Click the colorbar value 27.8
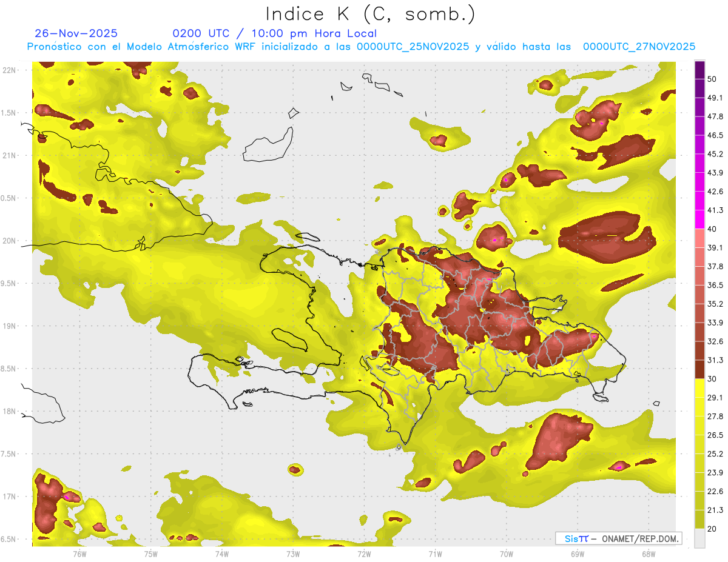Image resolution: width=728 pixels, height=562 pixels. click(x=715, y=416)
